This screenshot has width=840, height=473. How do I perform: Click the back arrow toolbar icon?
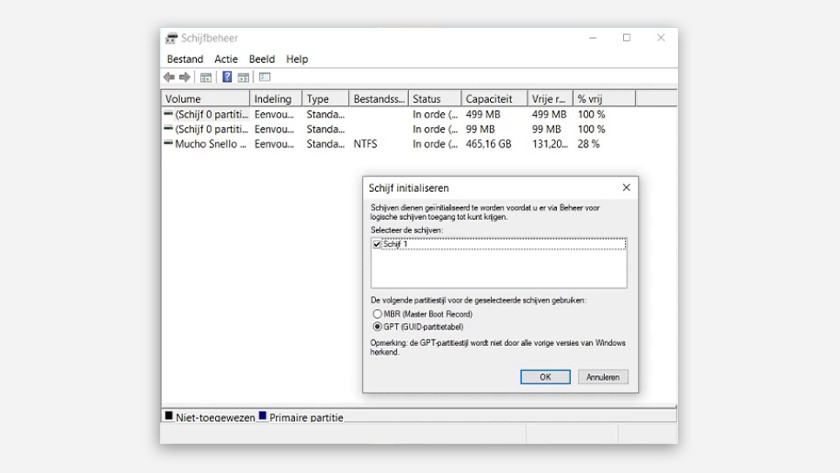[169, 77]
